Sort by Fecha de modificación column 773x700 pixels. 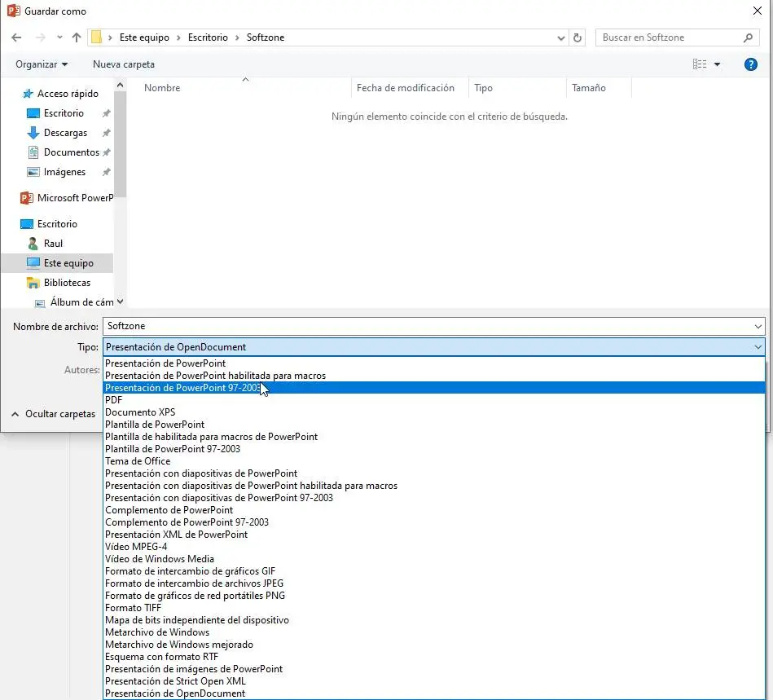[405, 88]
